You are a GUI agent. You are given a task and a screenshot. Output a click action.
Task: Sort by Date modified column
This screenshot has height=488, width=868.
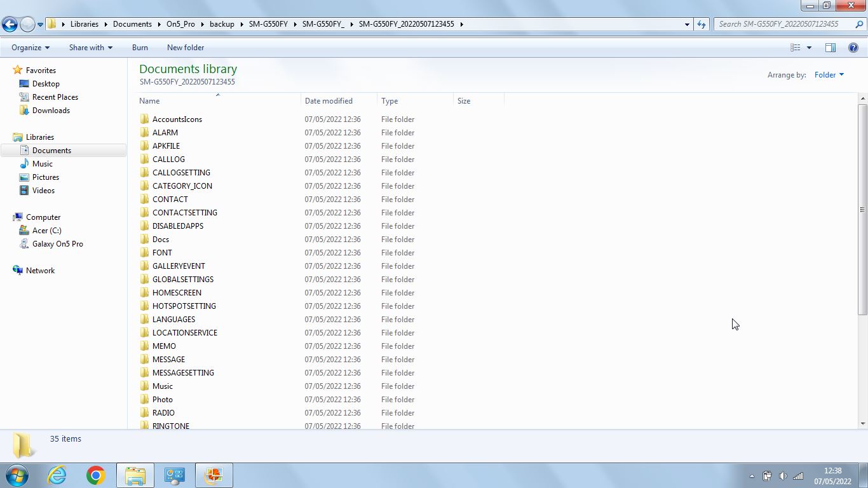(x=339, y=101)
